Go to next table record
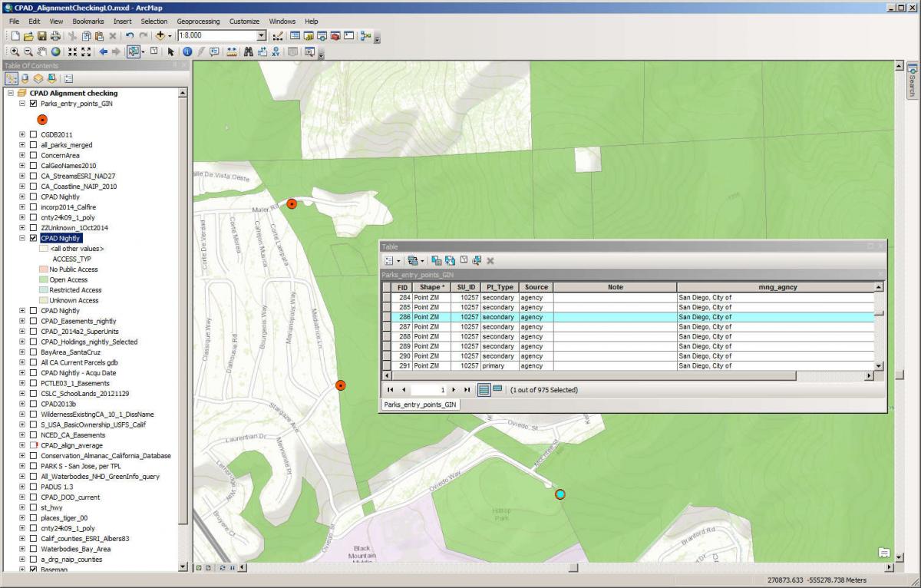The image size is (921, 588). (x=454, y=390)
